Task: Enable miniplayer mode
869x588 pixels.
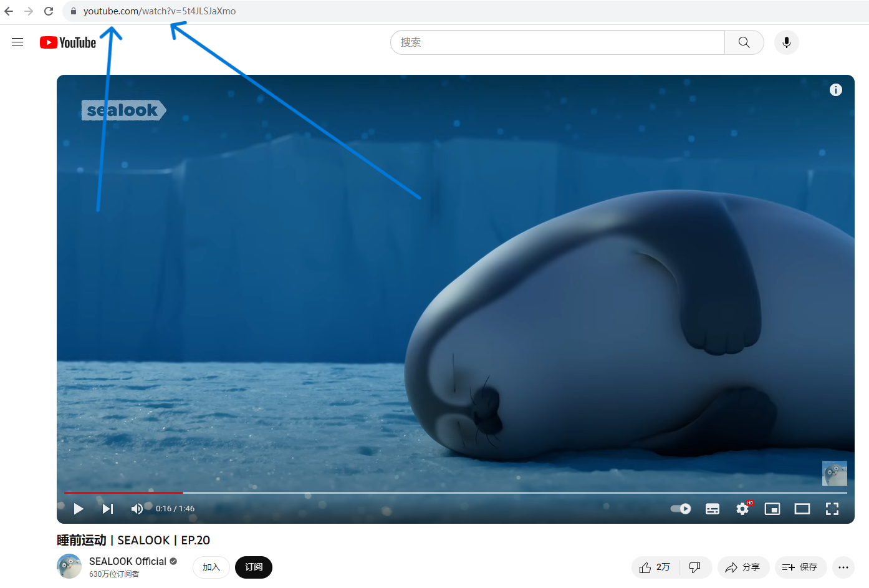Action: [x=772, y=509]
